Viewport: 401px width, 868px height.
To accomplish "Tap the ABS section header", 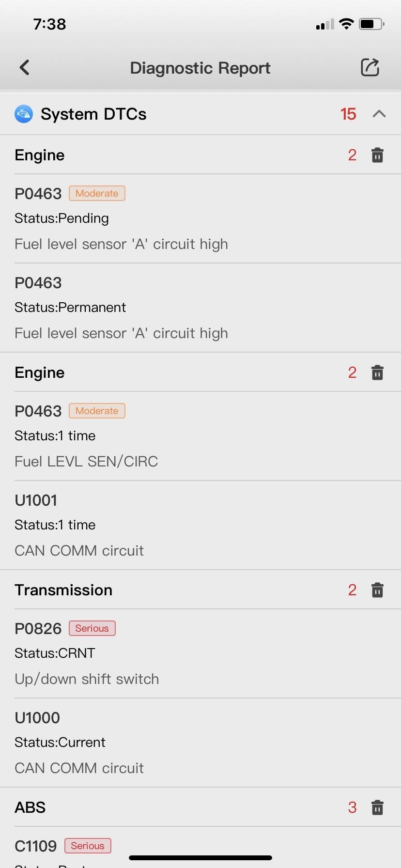I will point(30,808).
